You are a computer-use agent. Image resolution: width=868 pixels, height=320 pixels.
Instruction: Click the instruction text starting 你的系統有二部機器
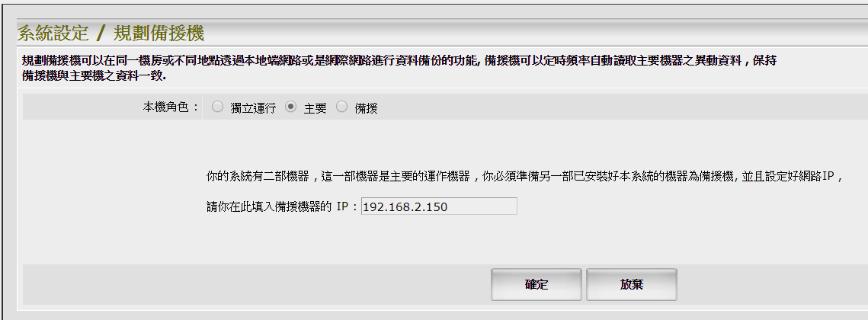524,177
